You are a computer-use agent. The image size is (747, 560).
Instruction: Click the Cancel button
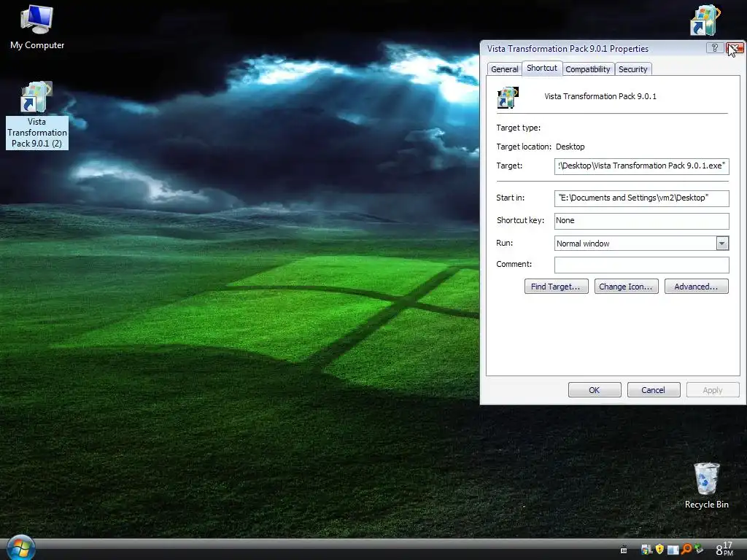tap(654, 390)
